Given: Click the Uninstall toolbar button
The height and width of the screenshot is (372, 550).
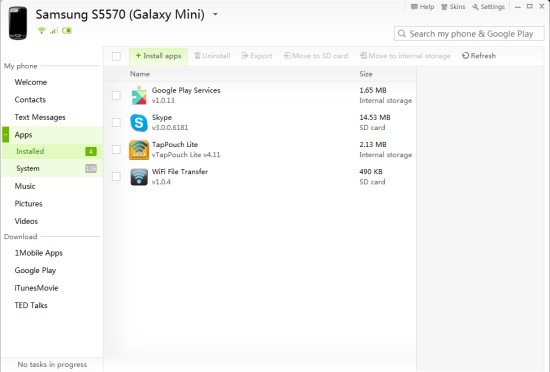Looking at the screenshot, I should pos(212,56).
